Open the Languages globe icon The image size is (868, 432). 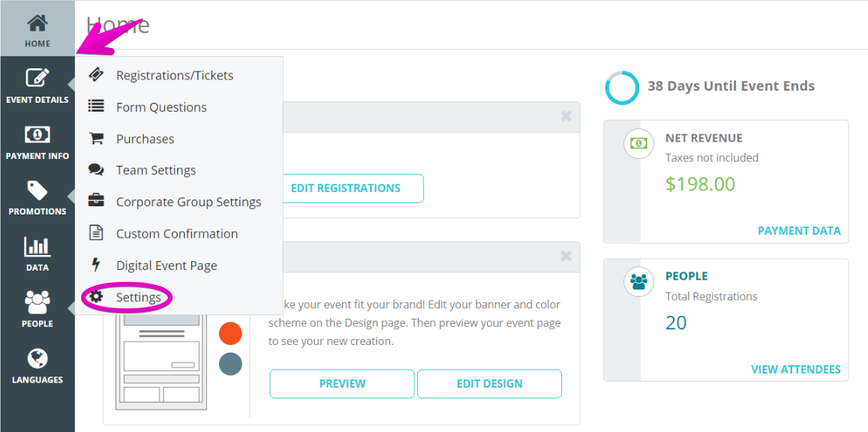38,359
